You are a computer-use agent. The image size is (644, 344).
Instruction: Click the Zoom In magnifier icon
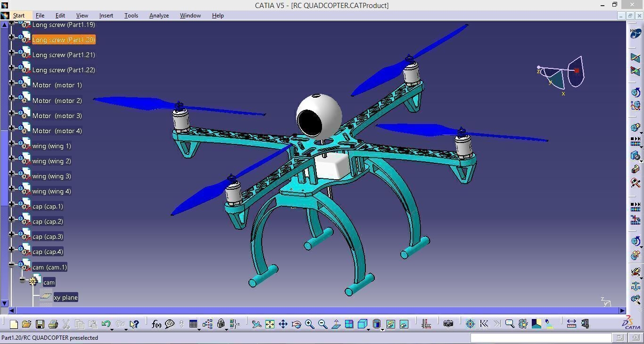pos(309,324)
